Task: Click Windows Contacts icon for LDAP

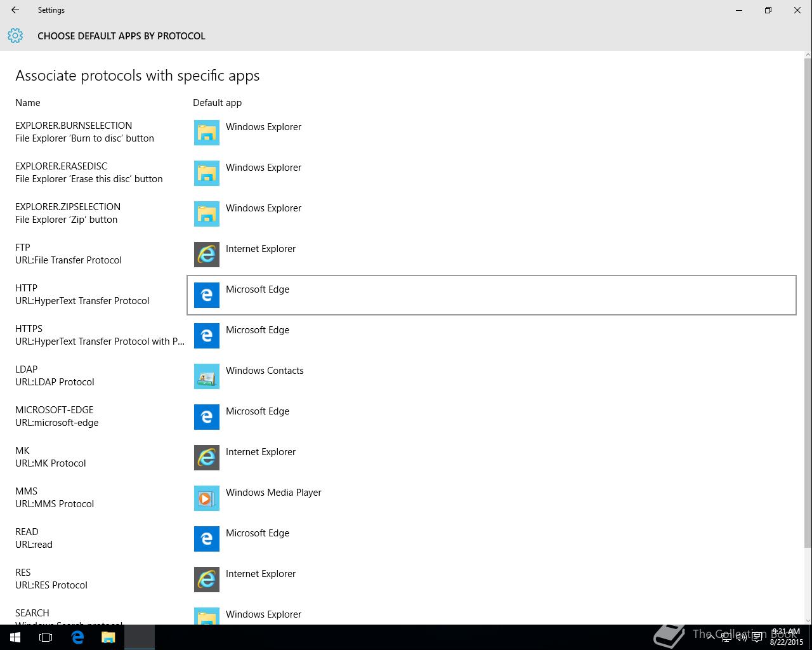Action: 207,376
